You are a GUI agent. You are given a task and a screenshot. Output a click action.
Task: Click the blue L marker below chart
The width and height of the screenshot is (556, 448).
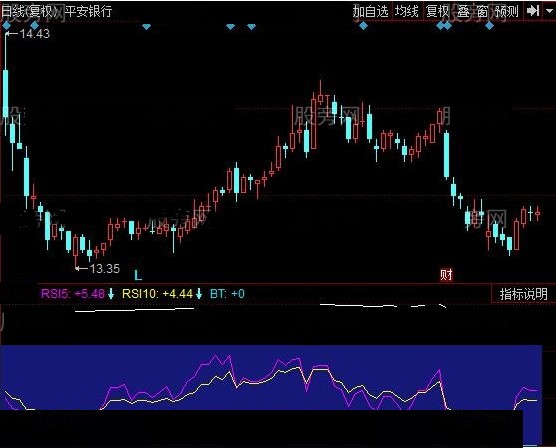pos(138,275)
